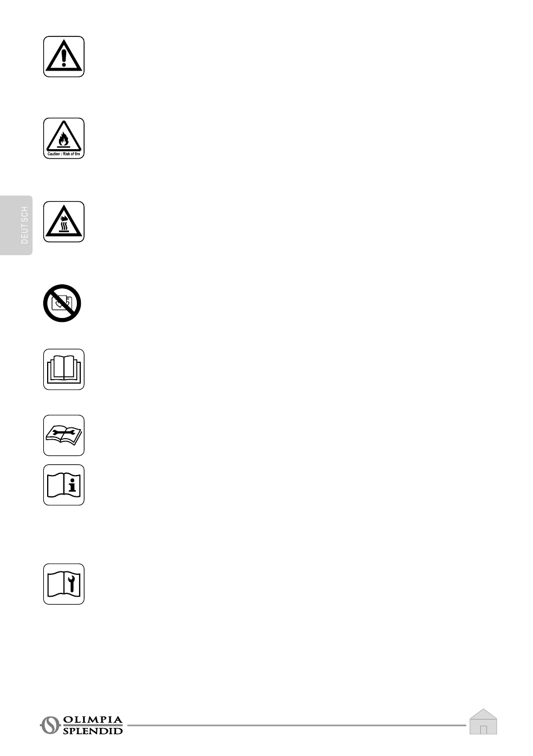
Task: Click the door of the home icon
Action: (483, 730)
